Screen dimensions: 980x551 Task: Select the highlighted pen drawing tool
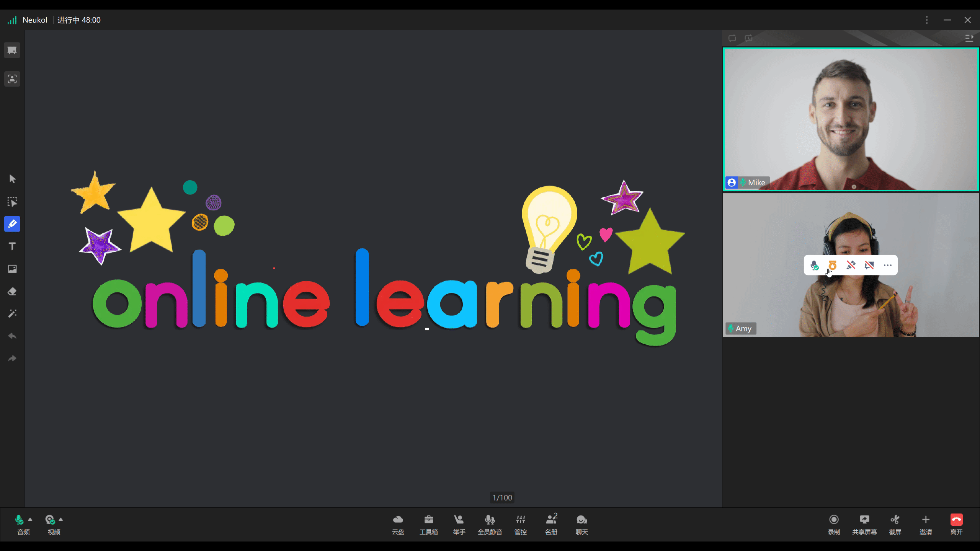point(12,224)
